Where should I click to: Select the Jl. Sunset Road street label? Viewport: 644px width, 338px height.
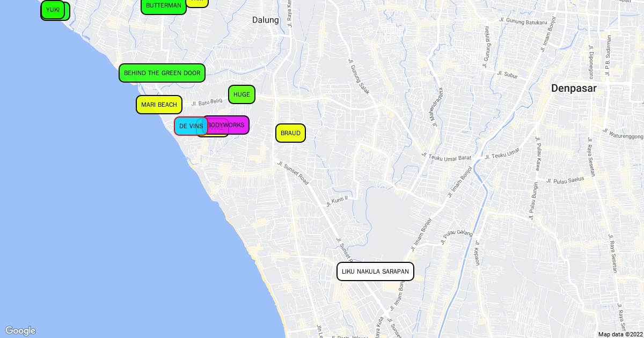click(x=293, y=173)
